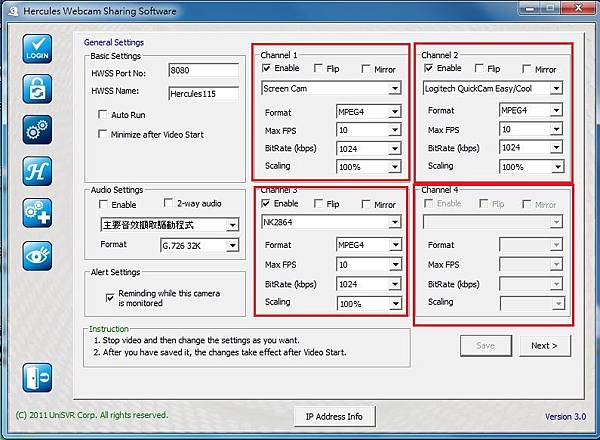Click the Save button
The width and height of the screenshot is (600, 440).
pos(486,345)
